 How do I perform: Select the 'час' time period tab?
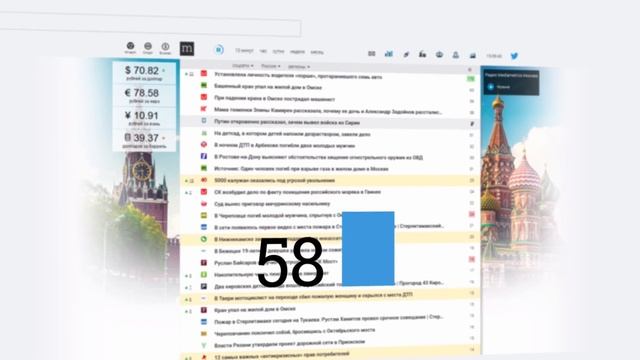tap(263, 51)
